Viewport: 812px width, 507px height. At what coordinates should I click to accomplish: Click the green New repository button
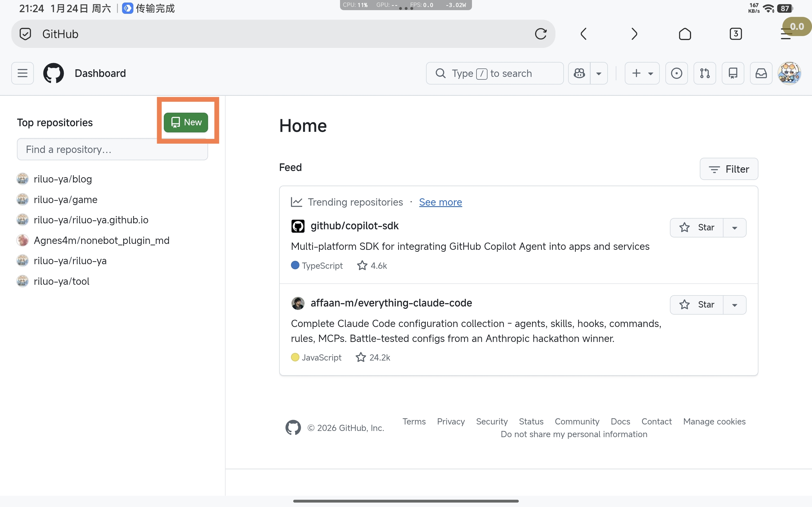pos(186,122)
